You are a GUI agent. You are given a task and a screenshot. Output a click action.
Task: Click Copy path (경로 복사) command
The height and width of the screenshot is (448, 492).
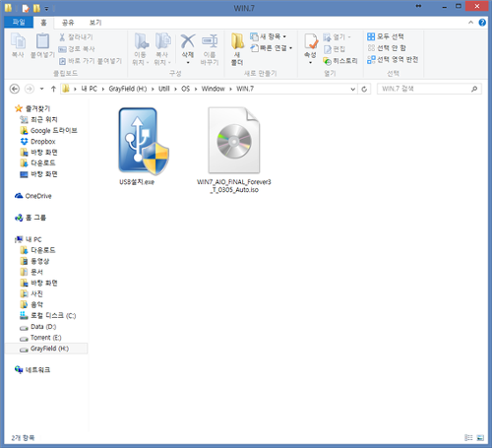point(77,49)
